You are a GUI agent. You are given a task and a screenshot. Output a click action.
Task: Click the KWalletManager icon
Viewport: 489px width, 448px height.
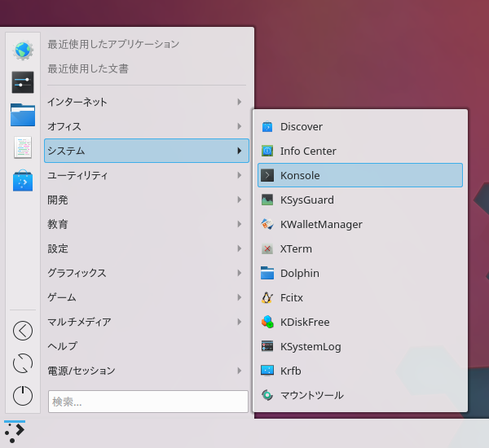coord(267,224)
